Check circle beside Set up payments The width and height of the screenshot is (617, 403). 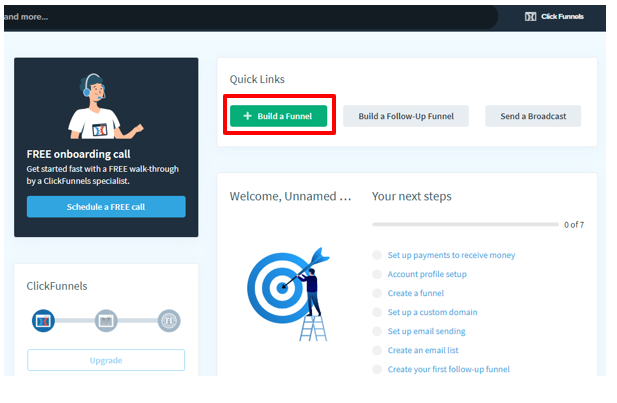[x=377, y=255]
